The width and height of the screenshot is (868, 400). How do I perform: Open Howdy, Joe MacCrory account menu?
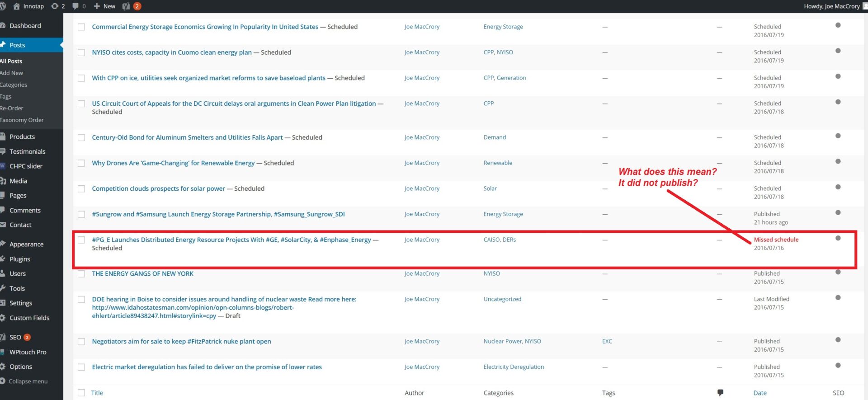pyautogui.click(x=832, y=6)
